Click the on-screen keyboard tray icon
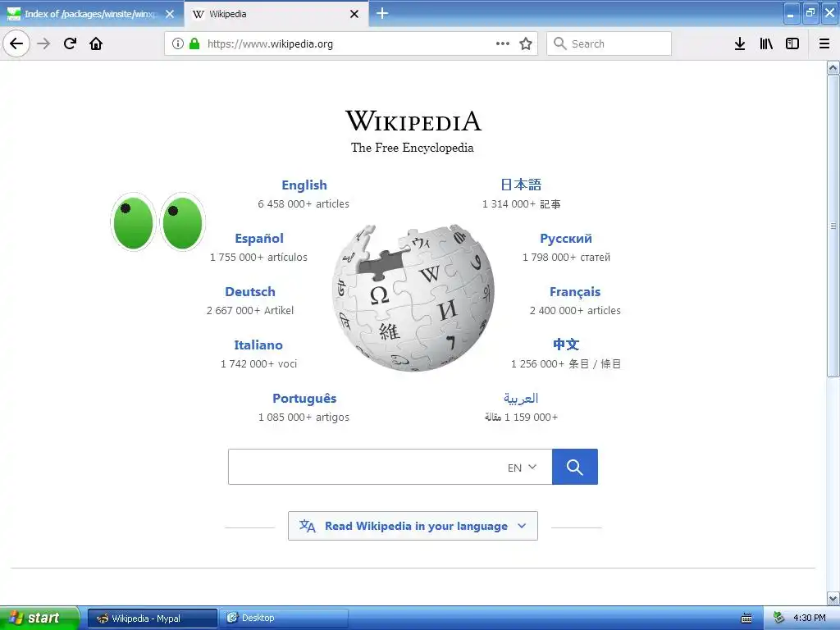The height and width of the screenshot is (630, 840). pyautogui.click(x=746, y=619)
